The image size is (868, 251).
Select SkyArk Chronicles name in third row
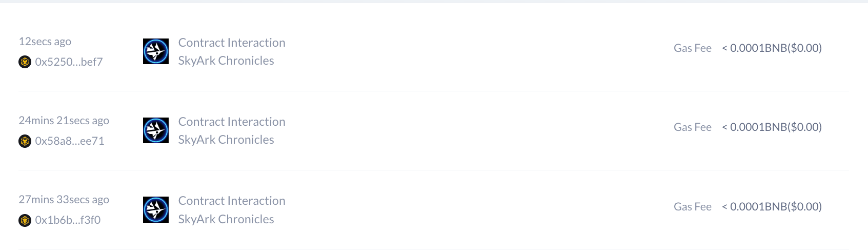click(226, 219)
